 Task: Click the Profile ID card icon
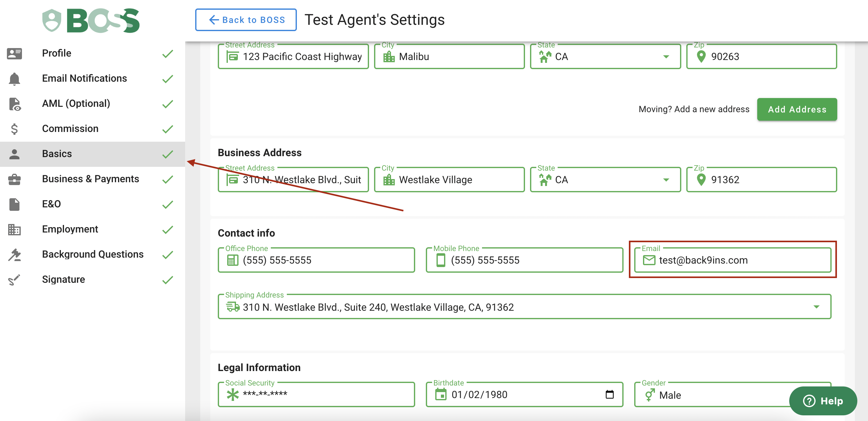pyautogui.click(x=14, y=53)
